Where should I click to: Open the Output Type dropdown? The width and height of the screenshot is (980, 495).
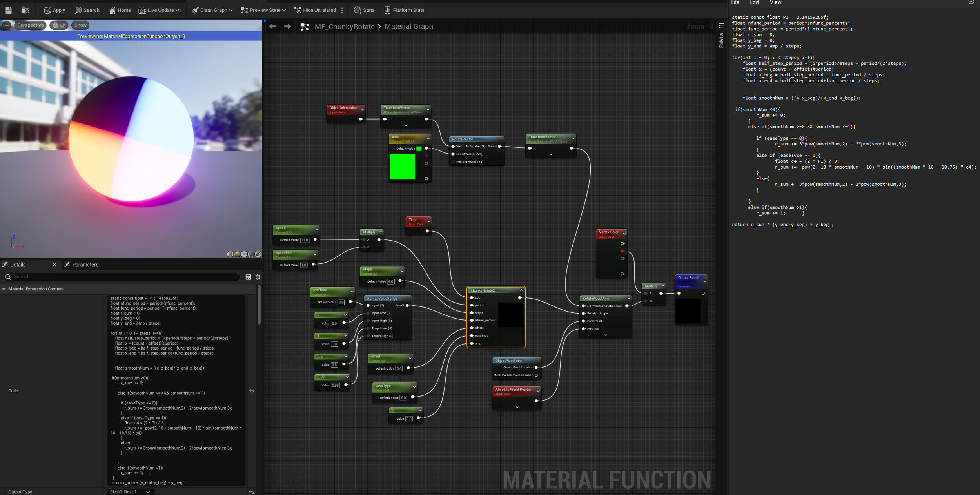click(x=130, y=492)
